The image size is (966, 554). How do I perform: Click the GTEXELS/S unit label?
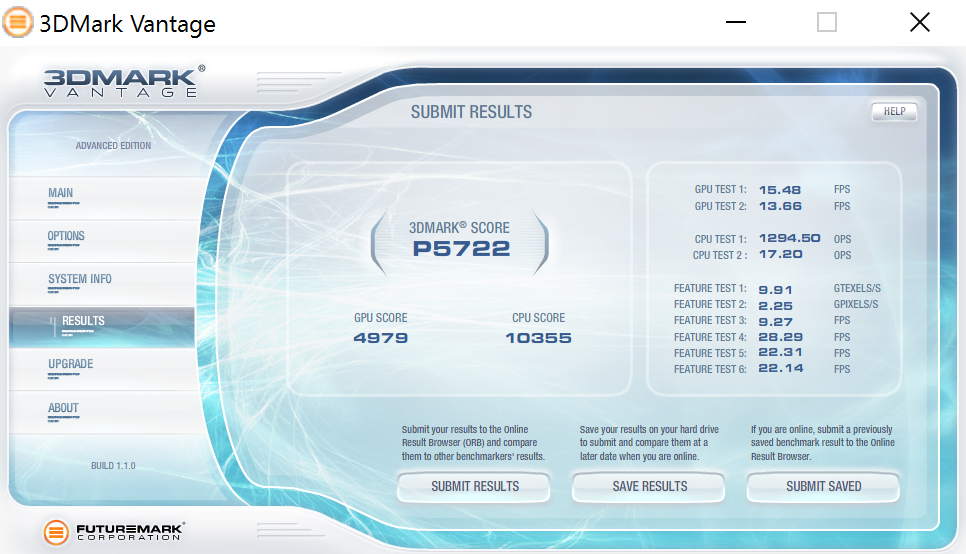[857, 288]
